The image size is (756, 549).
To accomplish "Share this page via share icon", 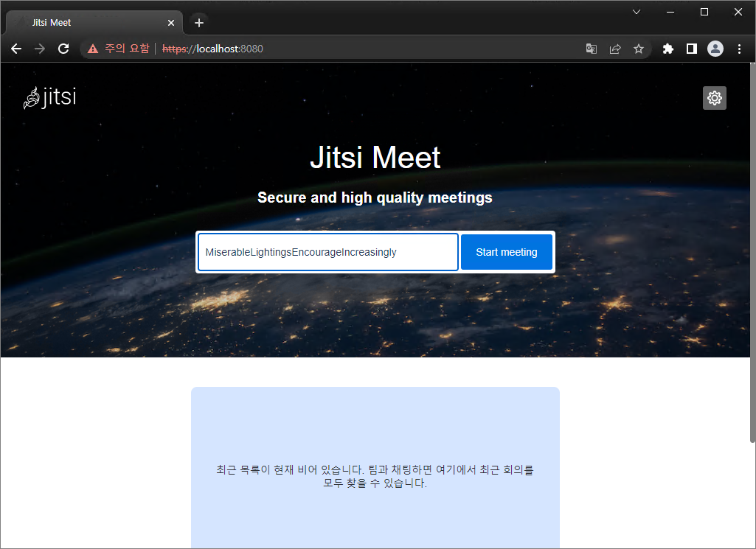I will click(x=614, y=49).
